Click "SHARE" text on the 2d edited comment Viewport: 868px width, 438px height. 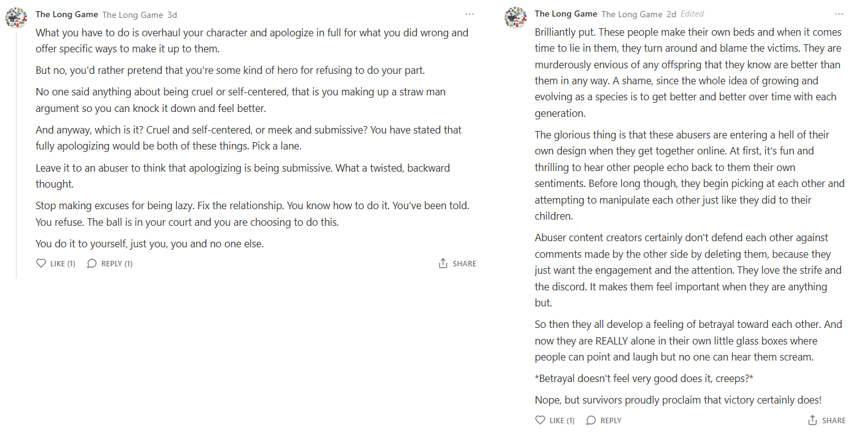834,421
